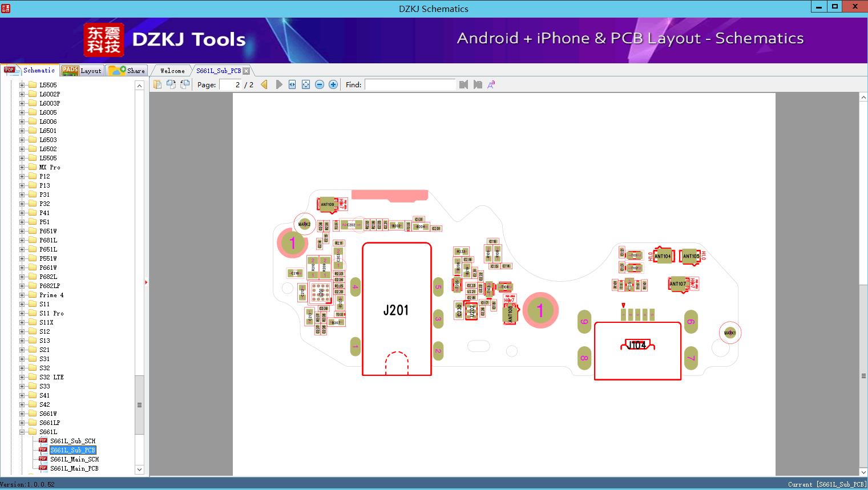Collapse the left panel with splitter arrow
The width and height of the screenshot is (868, 490).
[146, 282]
